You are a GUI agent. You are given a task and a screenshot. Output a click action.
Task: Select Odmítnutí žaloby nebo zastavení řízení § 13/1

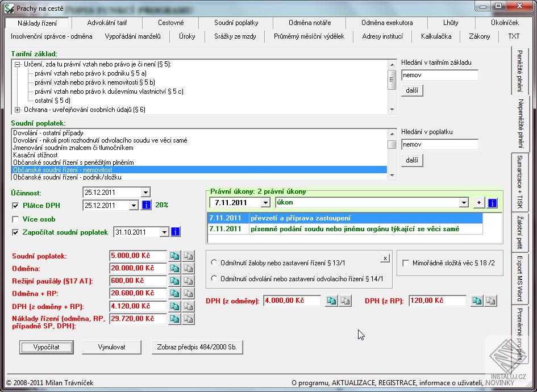(214, 262)
